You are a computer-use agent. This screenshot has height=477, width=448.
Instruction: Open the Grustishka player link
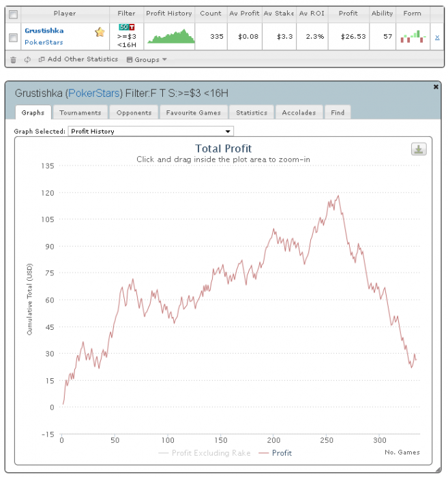click(x=44, y=31)
